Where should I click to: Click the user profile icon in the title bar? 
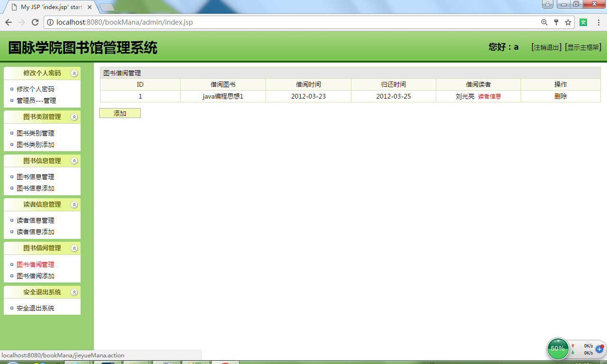pyautogui.click(x=548, y=4)
